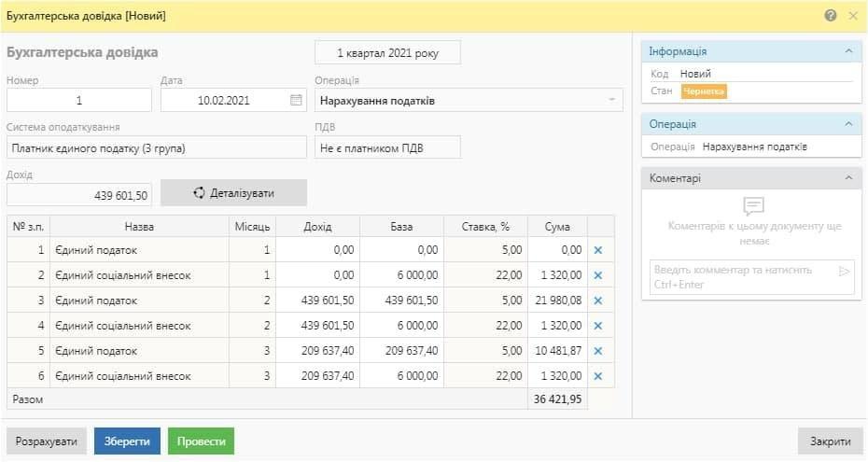Click the Разом row label
Image resolution: width=868 pixels, height=462 pixels.
[x=28, y=399]
